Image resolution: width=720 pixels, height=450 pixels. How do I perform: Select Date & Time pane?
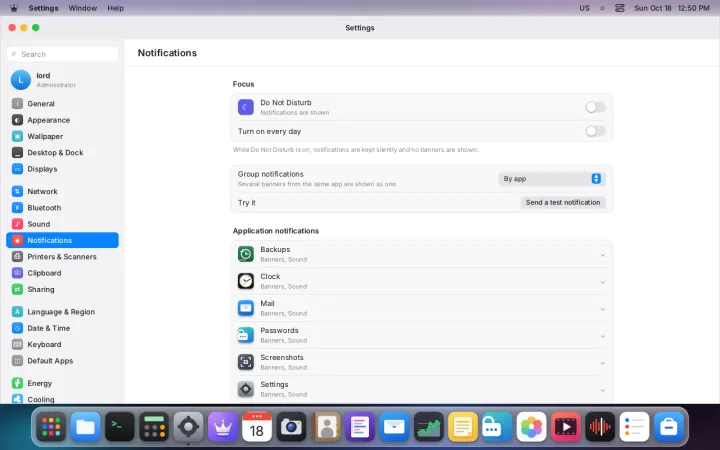point(62,328)
